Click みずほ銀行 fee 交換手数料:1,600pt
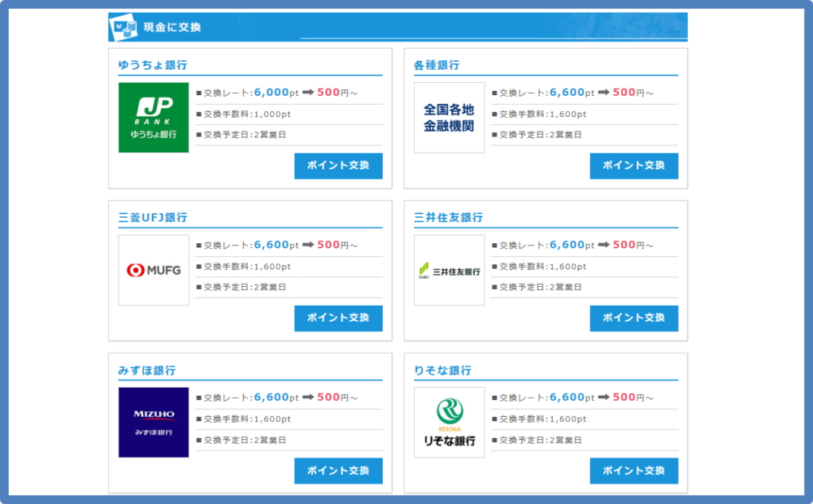Screen dimensions: 813x504 pos(244,419)
